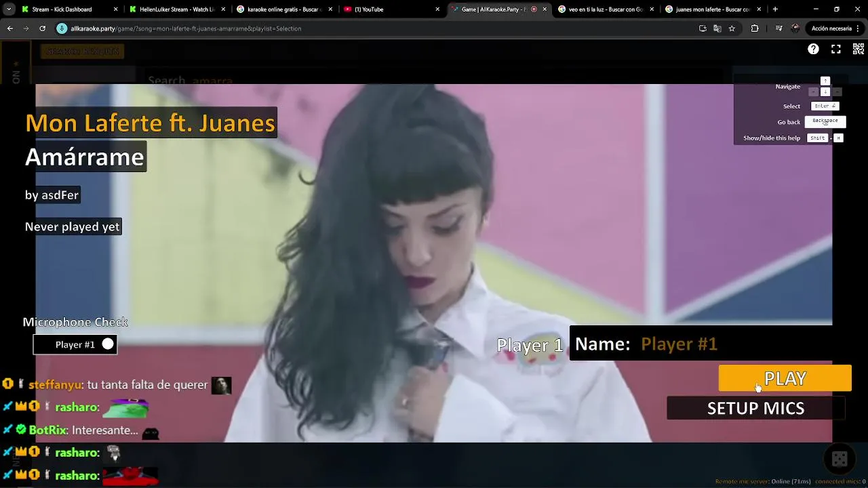Click the browser forward arrow
This screenshot has width=868, height=488.
[x=26, y=28]
